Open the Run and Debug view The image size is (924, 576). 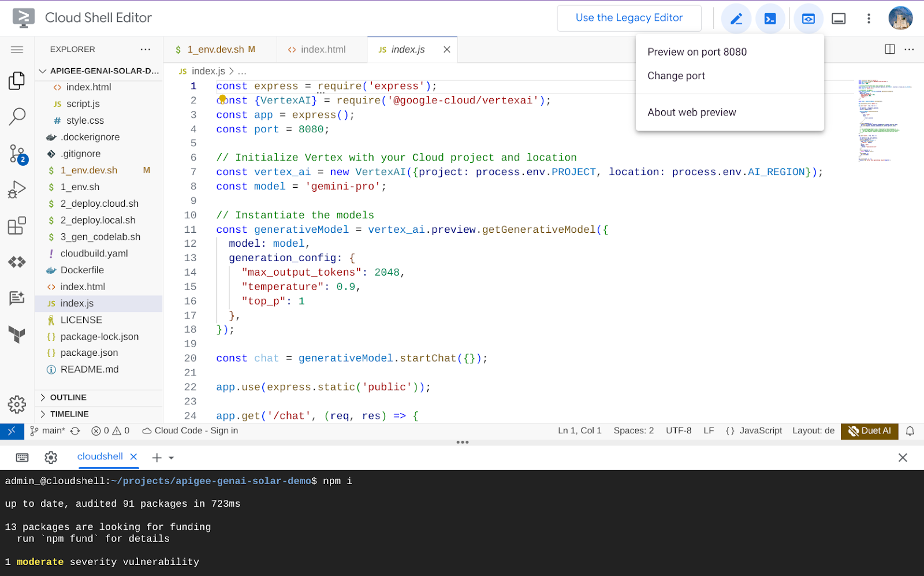pos(17,189)
